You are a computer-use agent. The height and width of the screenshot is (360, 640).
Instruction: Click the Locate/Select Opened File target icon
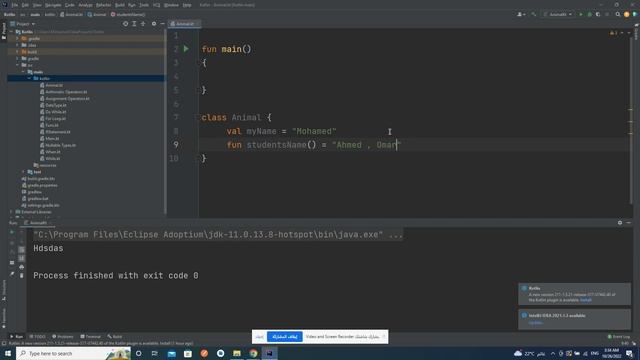tap(125, 24)
